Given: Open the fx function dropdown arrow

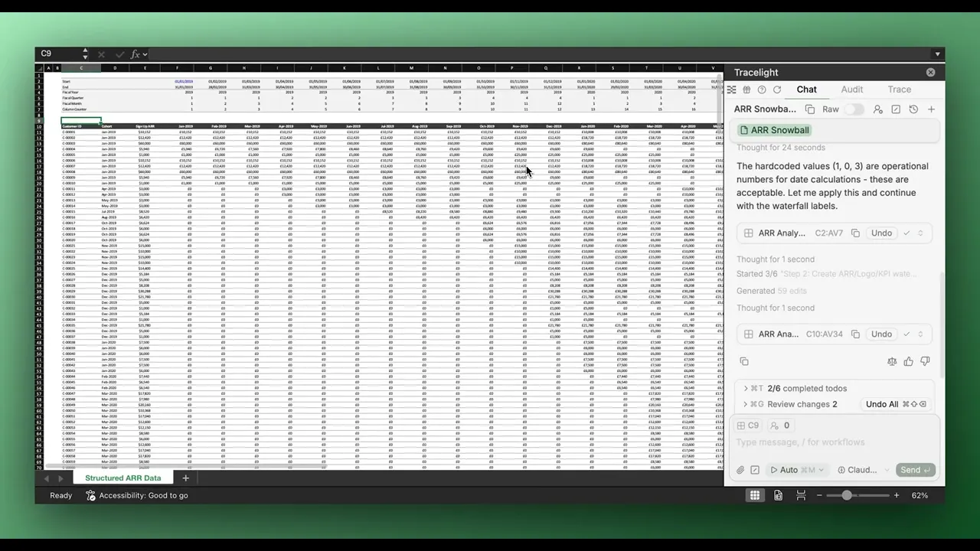Looking at the screenshot, I should (145, 54).
